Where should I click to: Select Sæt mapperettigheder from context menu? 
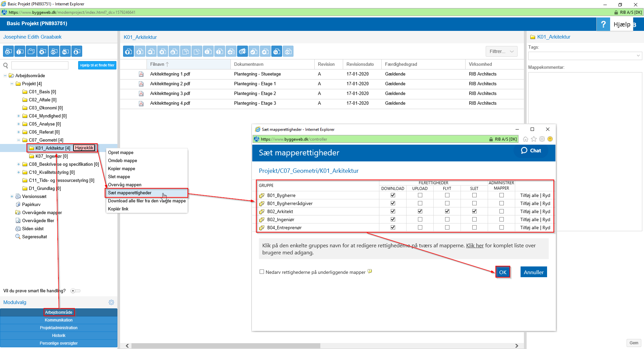[x=130, y=193]
